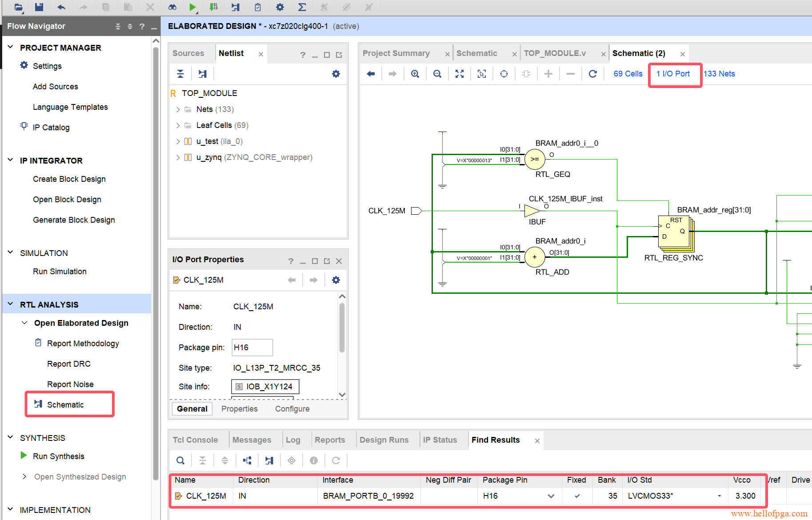Toggle the Fixed checkmark for CLK_125M

(577, 496)
